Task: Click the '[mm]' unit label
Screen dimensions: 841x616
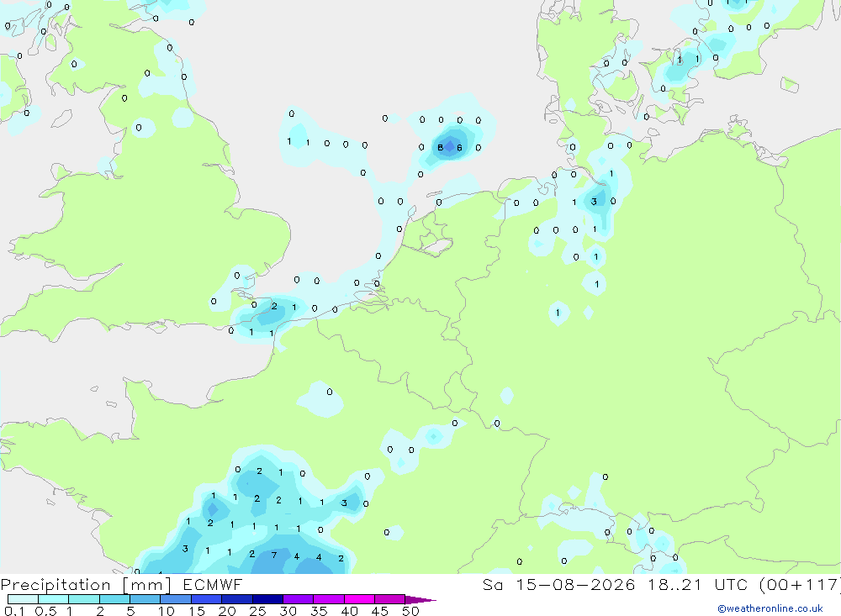Action: (x=147, y=585)
